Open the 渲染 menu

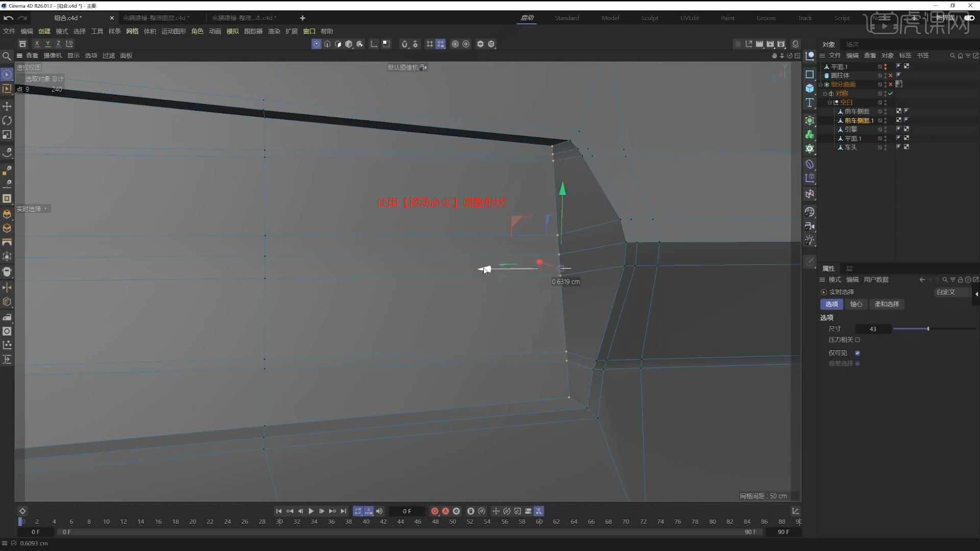(274, 31)
